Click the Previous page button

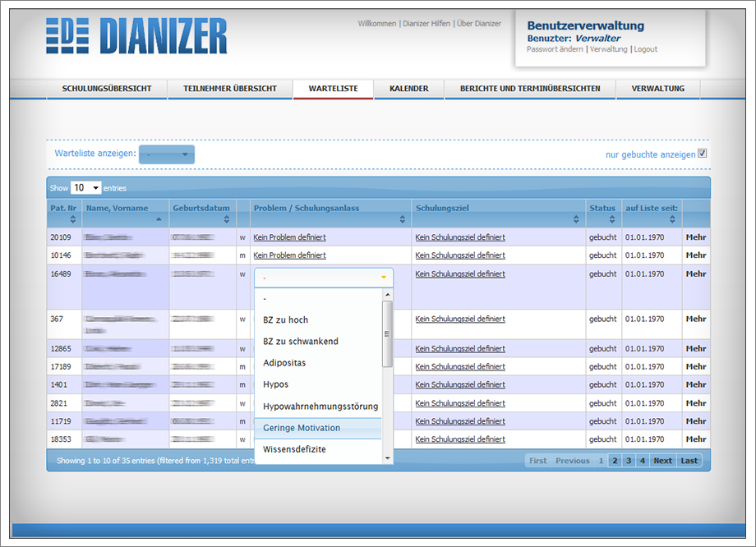(572, 461)
